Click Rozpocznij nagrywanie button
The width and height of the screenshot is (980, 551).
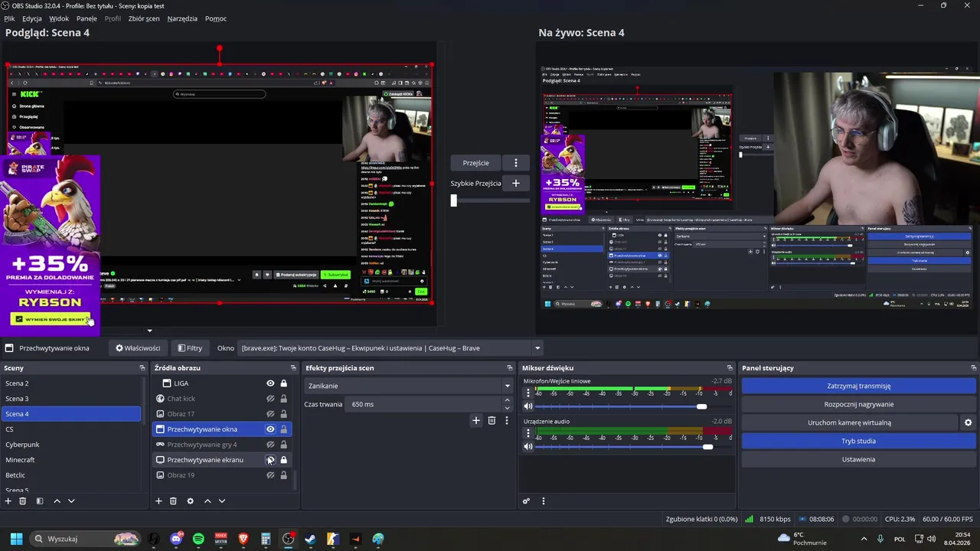pos(858,404)
